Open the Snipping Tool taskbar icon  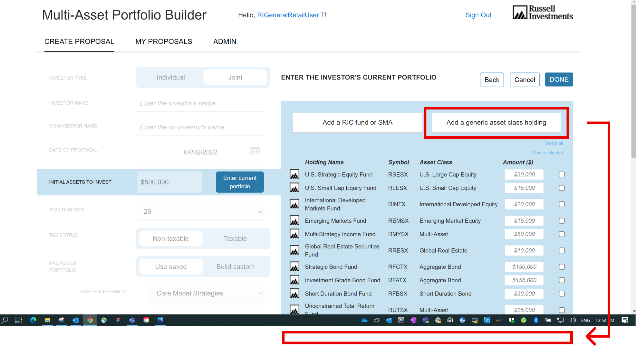click(x=62, y=320)
